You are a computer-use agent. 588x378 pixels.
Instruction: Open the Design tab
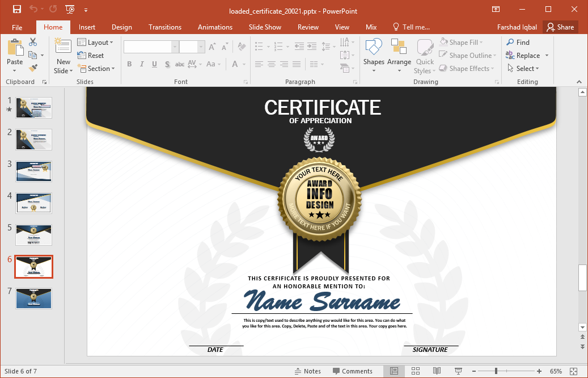click(121, 27)
